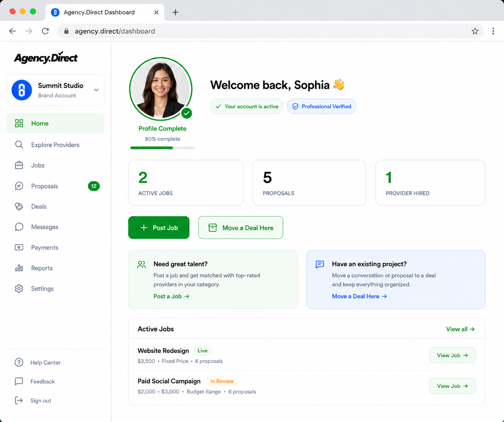This screenshot has height=422, width=504.
Task: Click the Jobs briefcase icon
Action: pyautogui.click(x=19, y=165)
